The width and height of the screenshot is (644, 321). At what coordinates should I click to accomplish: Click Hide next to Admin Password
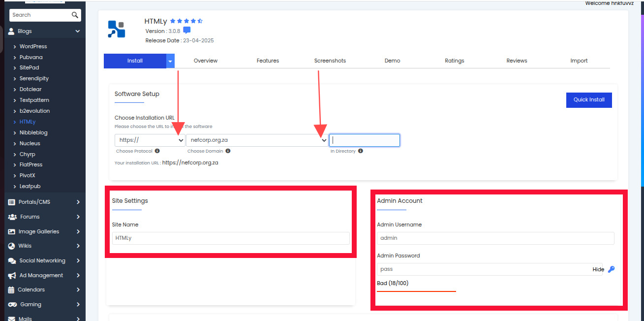pyautogui.click(x=598, y=269)
